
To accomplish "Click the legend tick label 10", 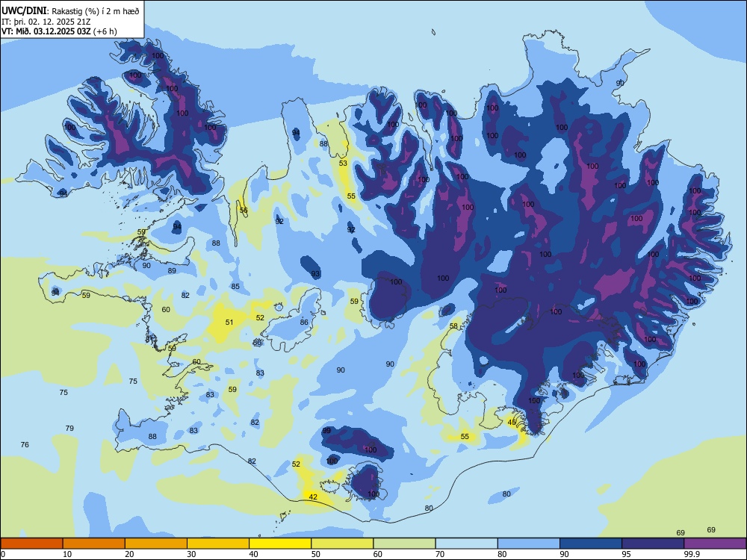I will (67, 554).
